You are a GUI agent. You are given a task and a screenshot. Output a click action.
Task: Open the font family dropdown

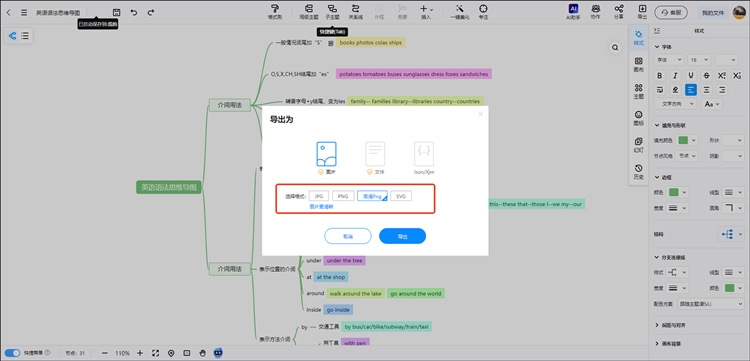pyautogui.click(x=669, y=60)
